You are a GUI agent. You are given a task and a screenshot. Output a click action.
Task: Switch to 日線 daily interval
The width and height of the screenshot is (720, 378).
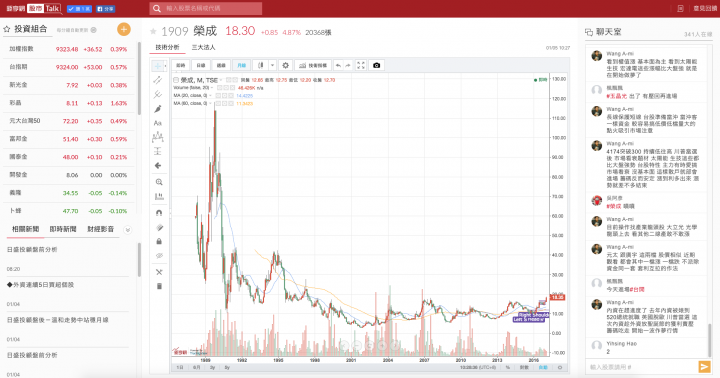201,65
